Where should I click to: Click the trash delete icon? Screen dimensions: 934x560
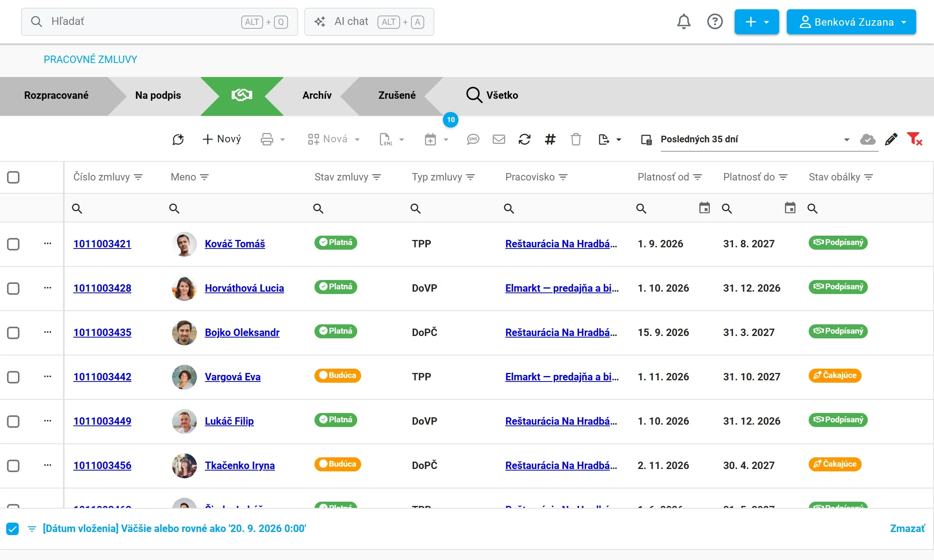tap(576, 139)
